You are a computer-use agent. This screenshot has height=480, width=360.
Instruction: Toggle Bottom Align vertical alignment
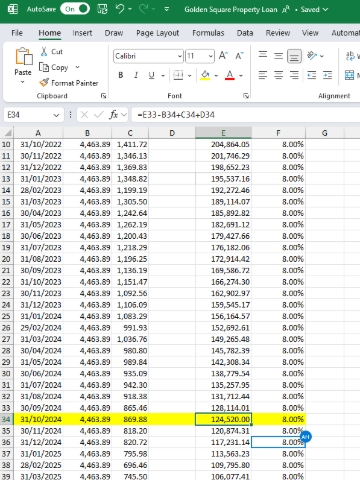294,56
